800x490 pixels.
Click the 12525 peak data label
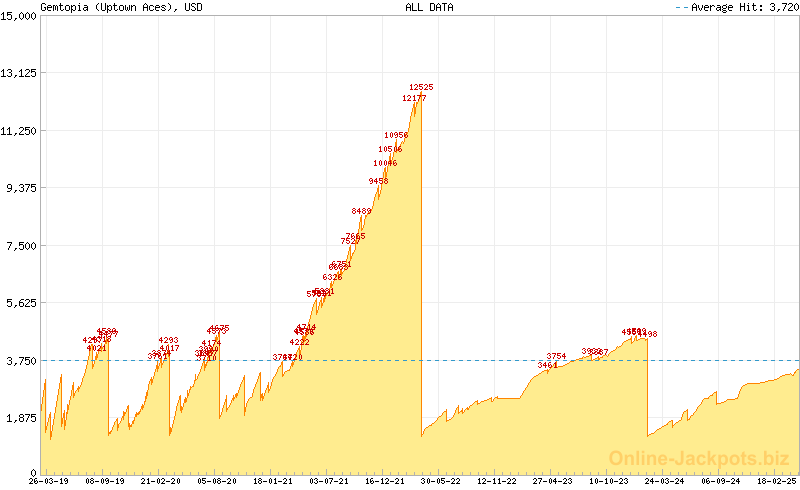point(420,88)
